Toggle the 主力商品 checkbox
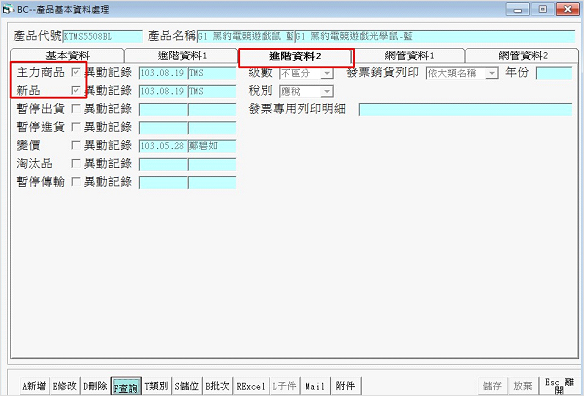 click(x=76, y=72)
